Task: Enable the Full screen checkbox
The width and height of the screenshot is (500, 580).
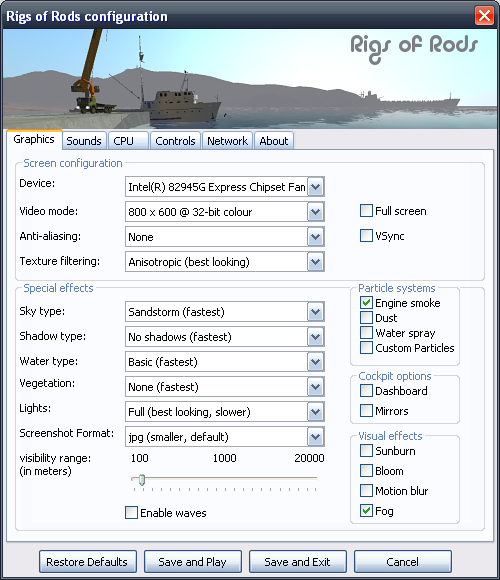Action: [x=366, y=211]
